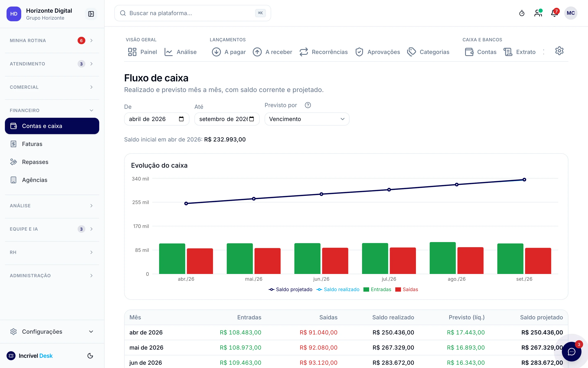Expand Administração section
This screenshot has height=368, width=588.
point(52,276)
